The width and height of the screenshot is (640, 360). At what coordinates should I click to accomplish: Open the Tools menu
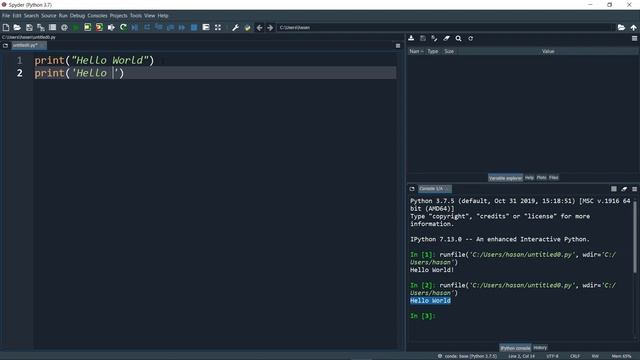click(x=136, y=16)
